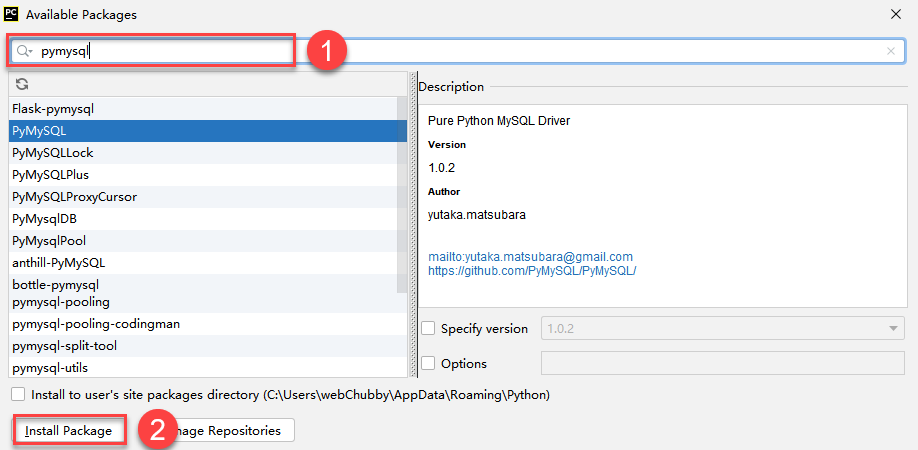The image size is (918, 450).
Task: Click the Pure Python MySQL Driver text
Action: click(499, 121)
